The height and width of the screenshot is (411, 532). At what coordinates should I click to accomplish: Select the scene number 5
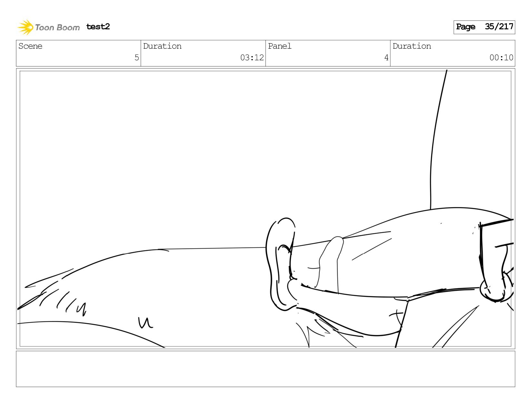137,58
